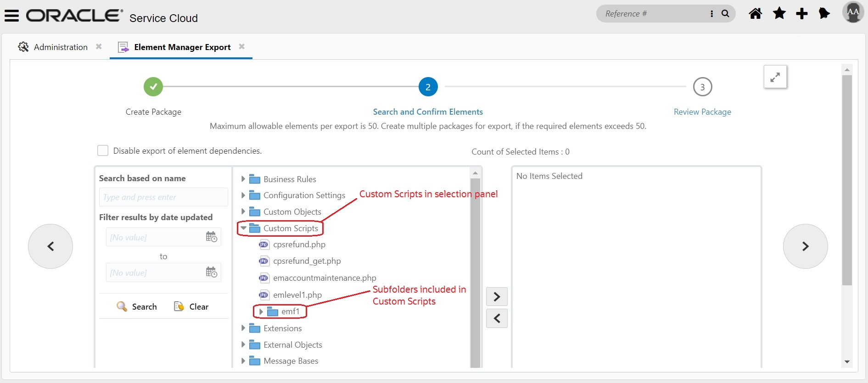Viewport: 868px width, 383px height.
Task: Move selected item to right panel
Action: tap(497, 297)
